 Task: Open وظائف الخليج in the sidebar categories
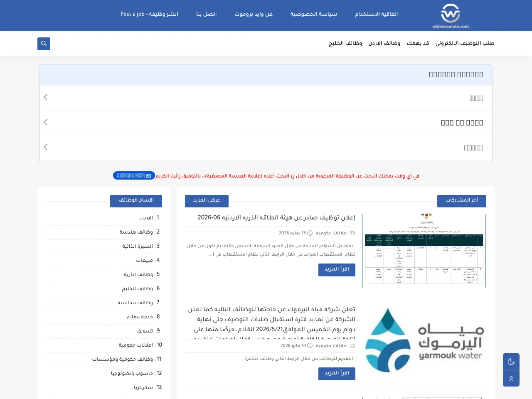click(x=138, y=289)
